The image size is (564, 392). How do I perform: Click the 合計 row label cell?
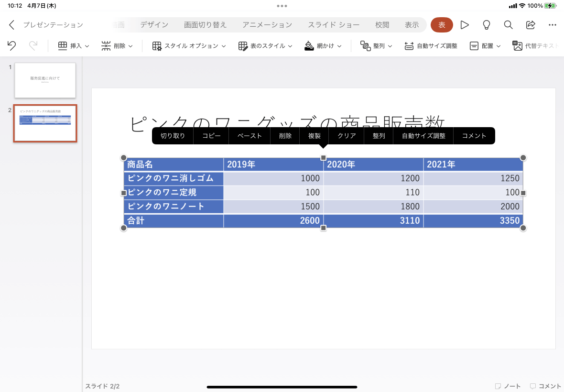(174, 220)
